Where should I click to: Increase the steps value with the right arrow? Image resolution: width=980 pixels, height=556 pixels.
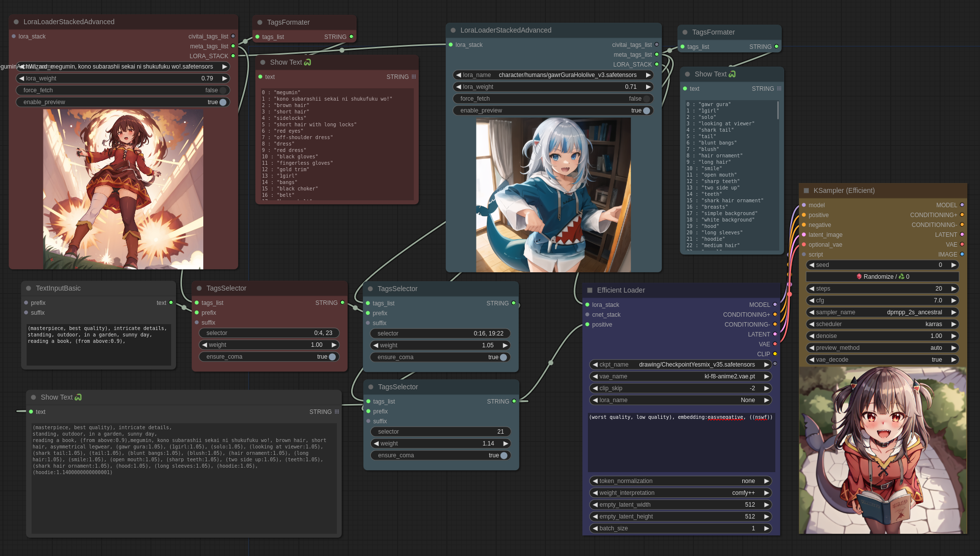(x=954, y=289)
